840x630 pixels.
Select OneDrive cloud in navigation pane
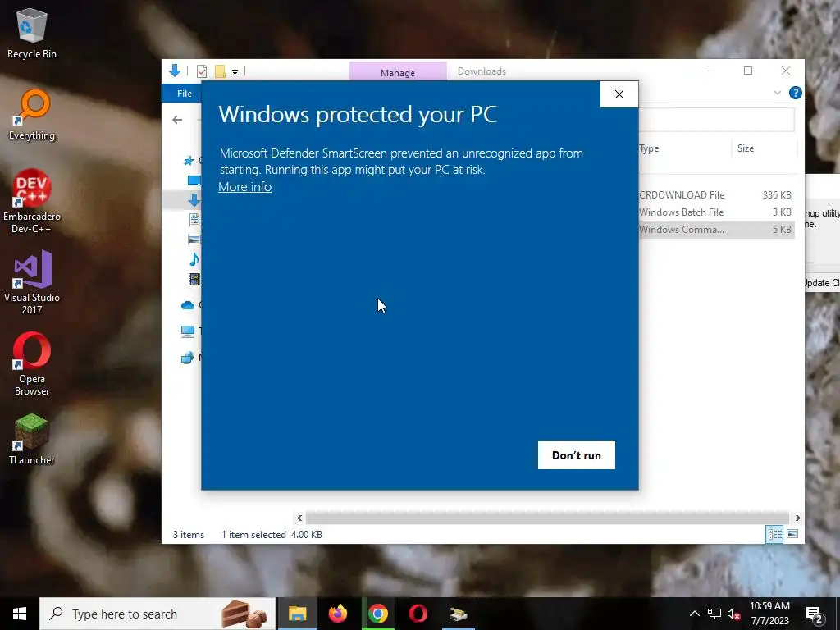coord(188,305)
